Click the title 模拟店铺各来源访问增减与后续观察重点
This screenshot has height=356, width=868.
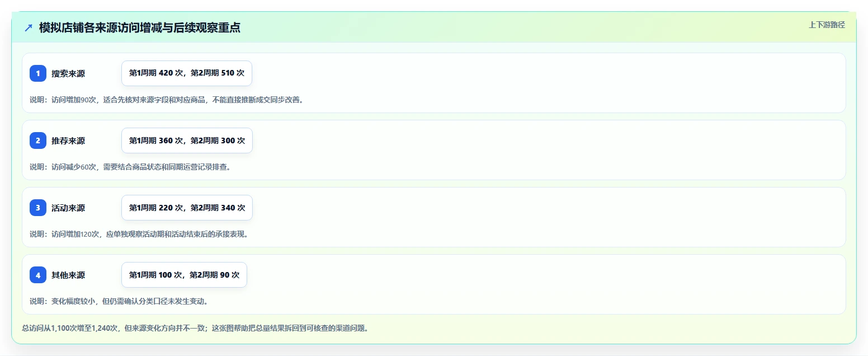[140, 27]
